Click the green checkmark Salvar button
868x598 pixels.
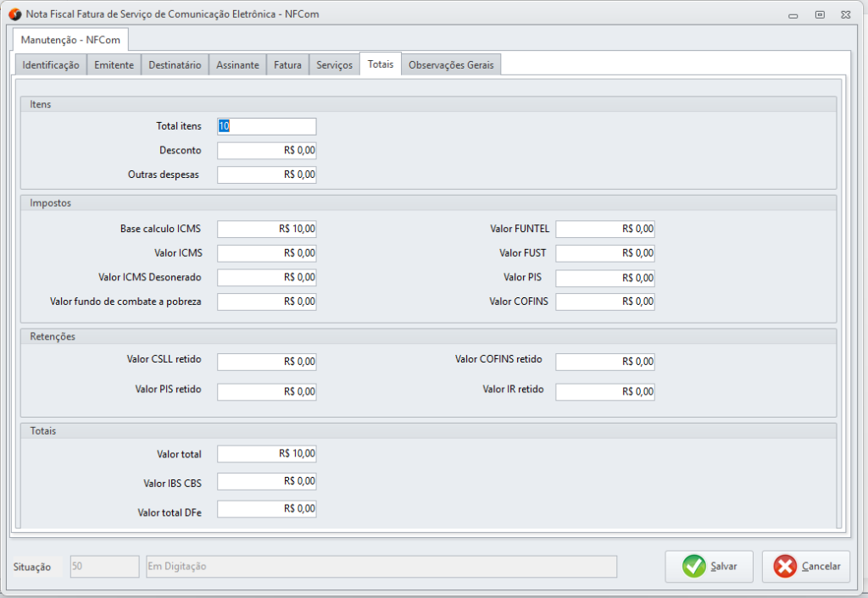709,567
